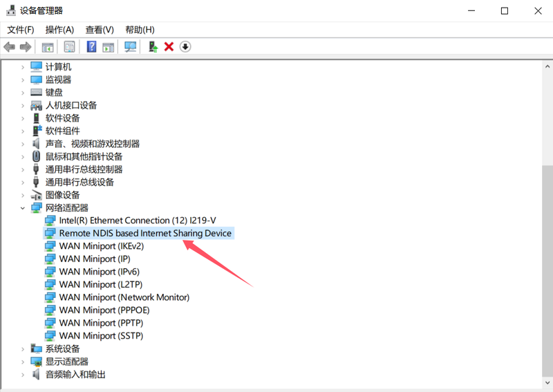Click the back arrow toolbar icon

click(x=9, y=47)
